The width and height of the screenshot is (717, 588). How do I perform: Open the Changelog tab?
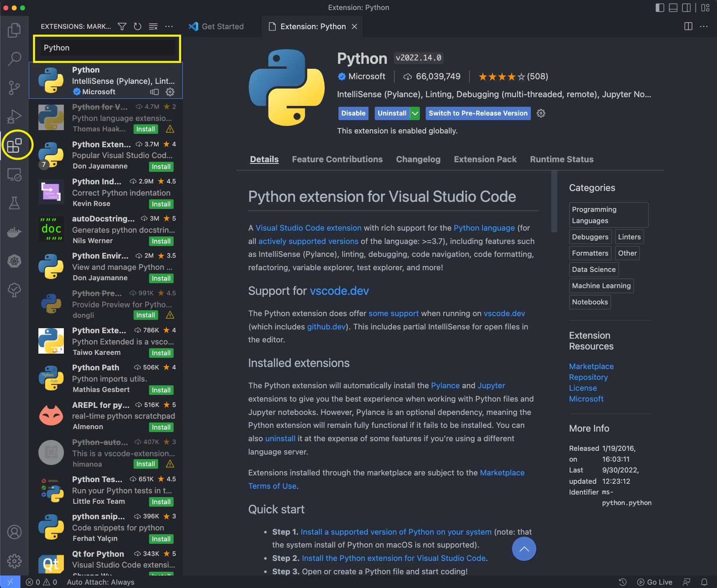point(418,159)
